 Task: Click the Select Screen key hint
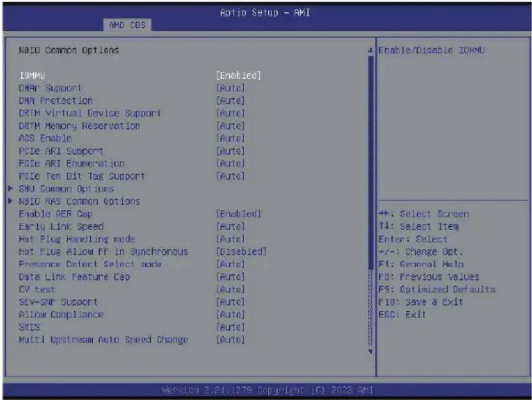point(424,214)
